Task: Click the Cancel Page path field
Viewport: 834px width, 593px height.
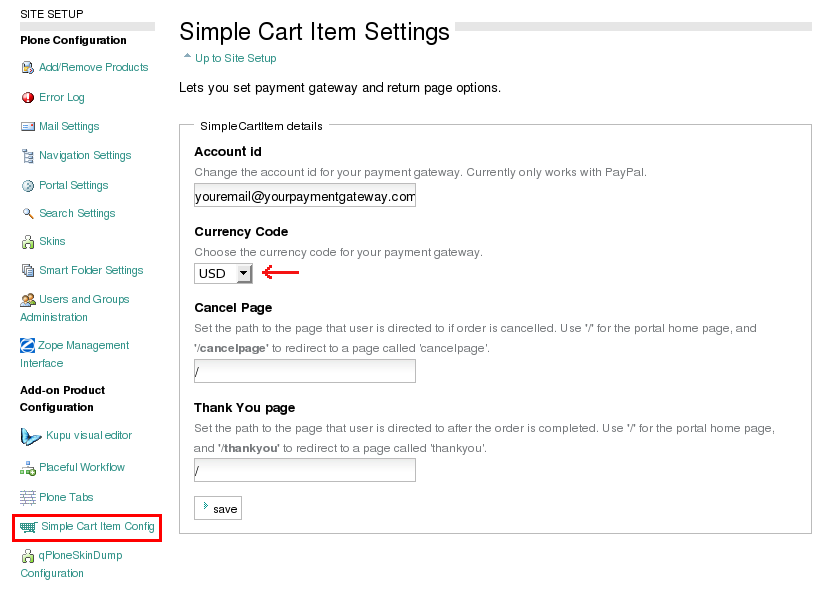Action: 305,371
